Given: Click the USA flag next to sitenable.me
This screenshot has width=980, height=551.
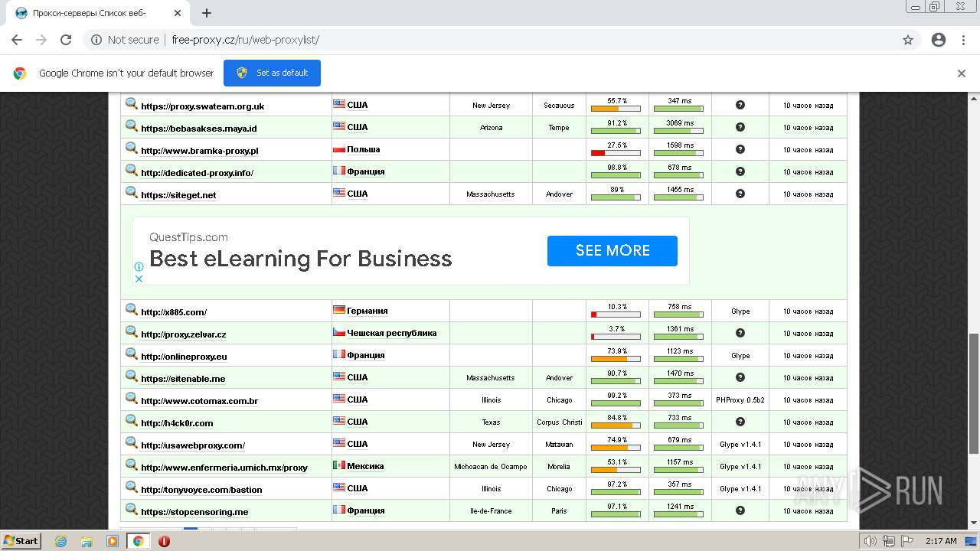Looking at the screenshot, I should click(x=338, y=377).
